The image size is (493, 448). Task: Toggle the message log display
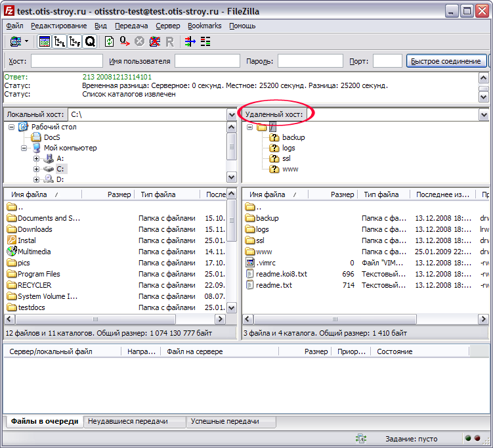(45, 41)
